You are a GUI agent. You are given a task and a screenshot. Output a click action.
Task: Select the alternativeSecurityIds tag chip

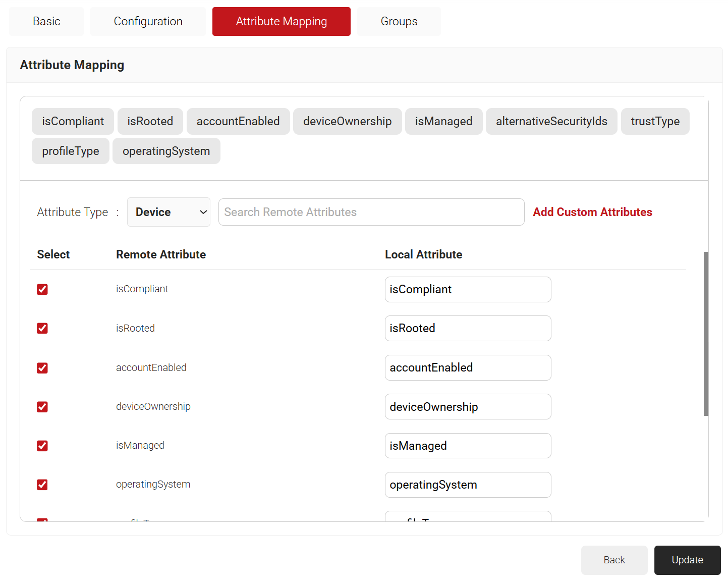[551, 121]
